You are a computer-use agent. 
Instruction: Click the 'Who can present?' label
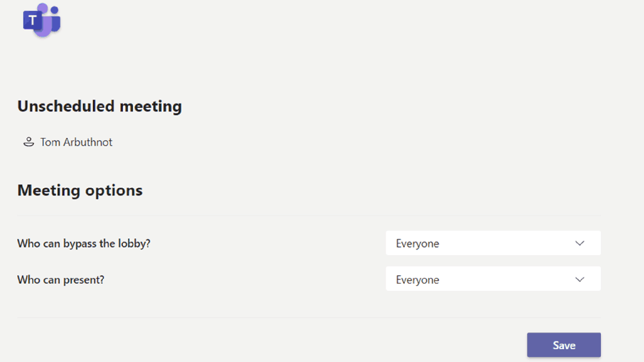tap(61, 280)
